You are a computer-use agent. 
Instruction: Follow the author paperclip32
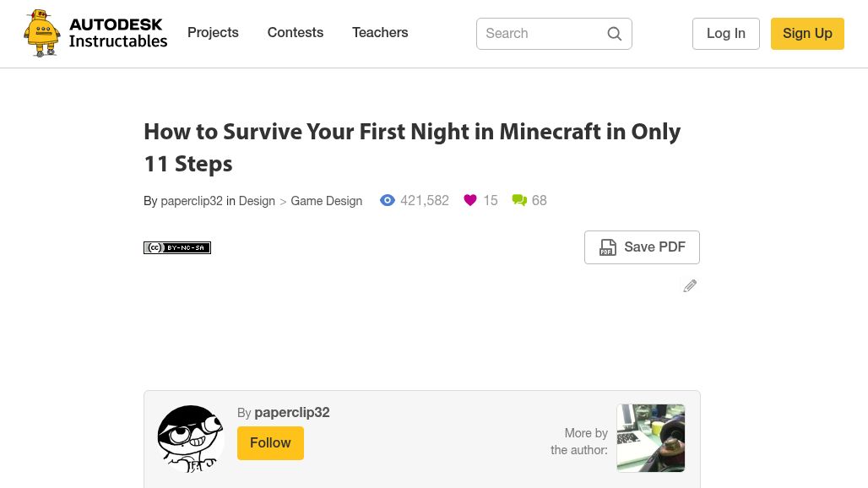pos(270,443)
